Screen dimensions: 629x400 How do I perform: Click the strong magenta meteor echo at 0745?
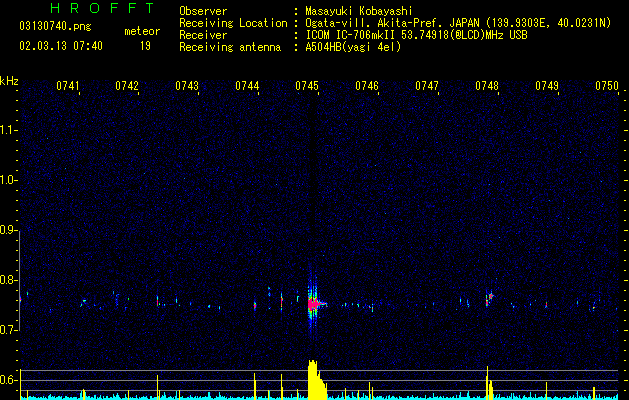313,304
